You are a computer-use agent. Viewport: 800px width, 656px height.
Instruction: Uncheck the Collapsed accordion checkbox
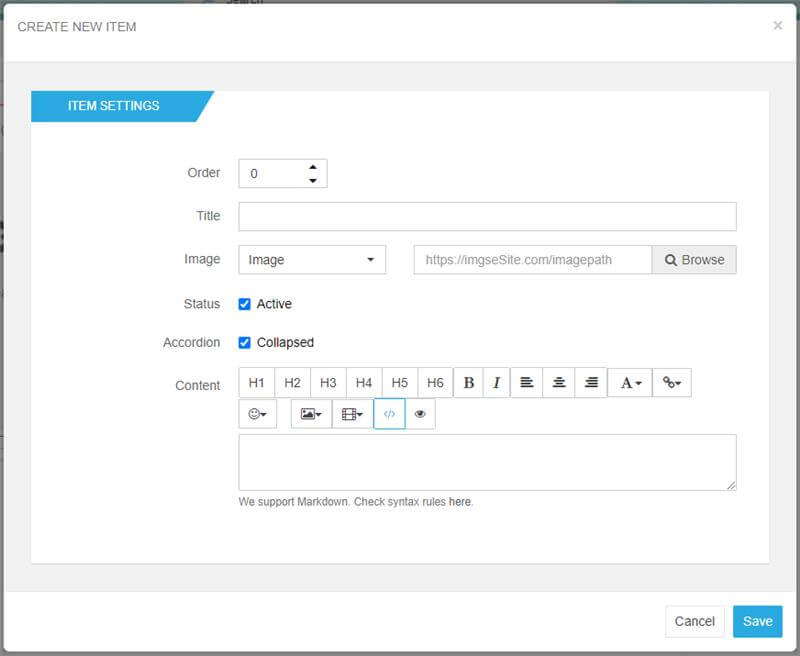[244, 342]
